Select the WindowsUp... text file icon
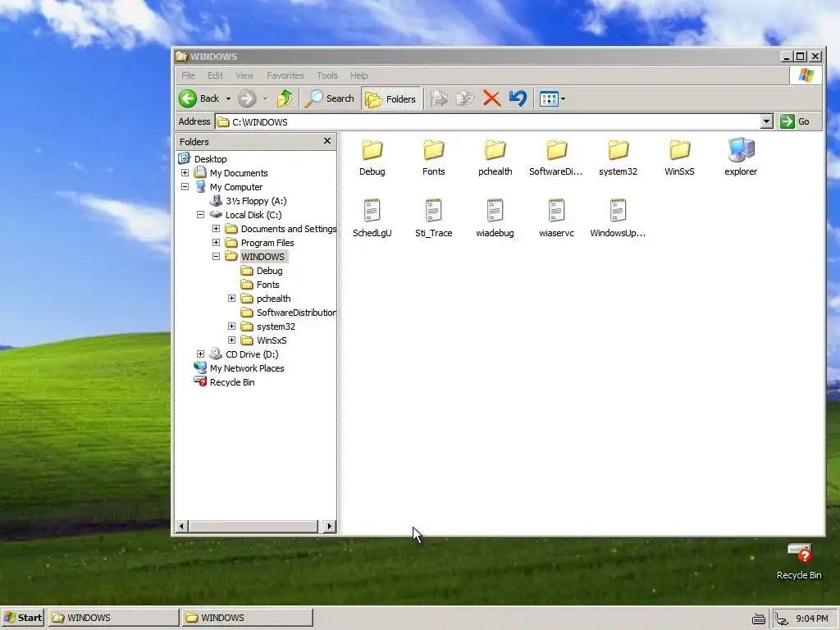 point(619,211)
